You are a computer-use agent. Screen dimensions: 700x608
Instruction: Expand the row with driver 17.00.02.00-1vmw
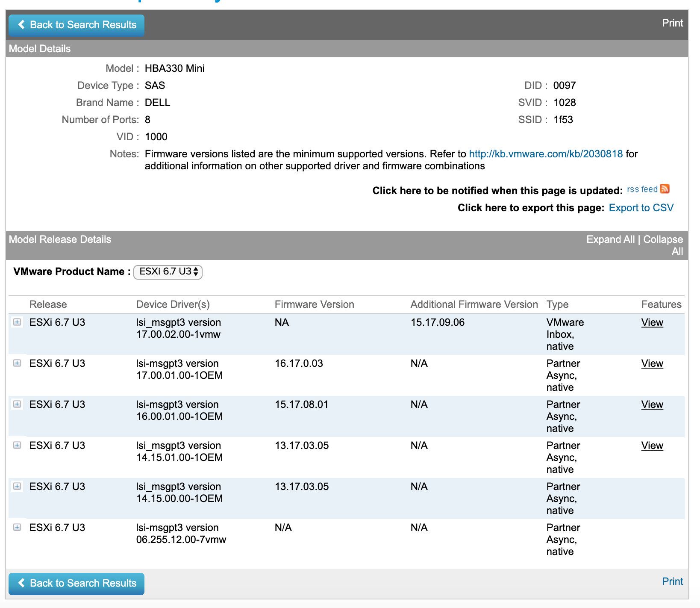17,322
